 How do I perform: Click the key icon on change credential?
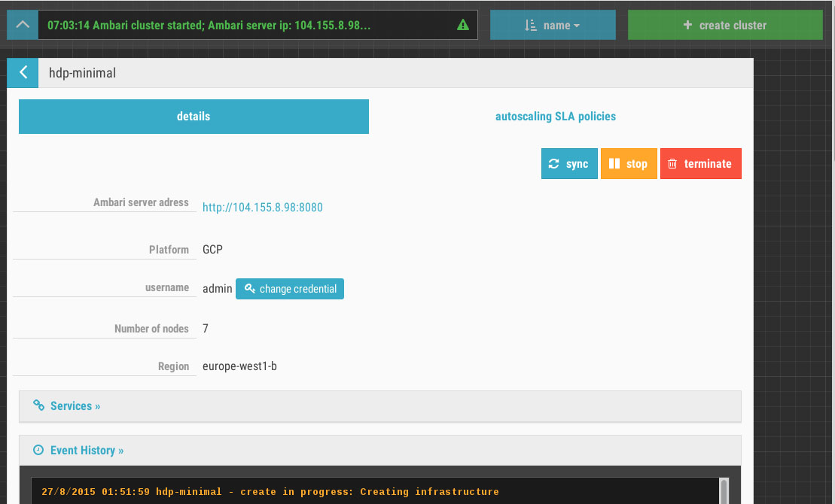click(250, 289)
